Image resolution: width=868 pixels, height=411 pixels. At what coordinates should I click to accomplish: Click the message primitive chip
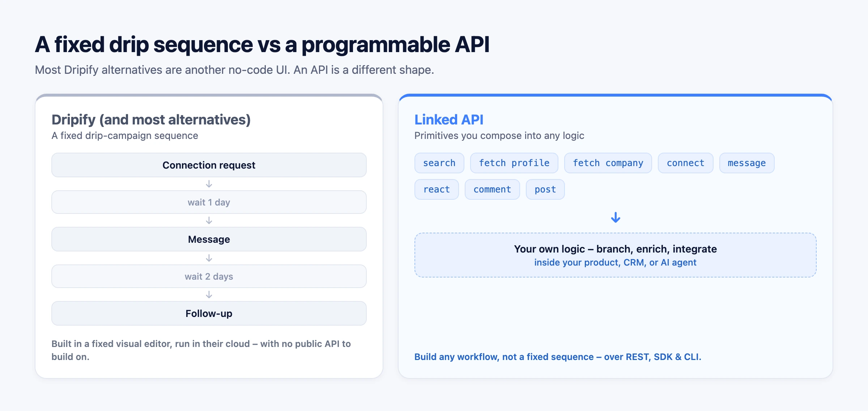point(747,163)
